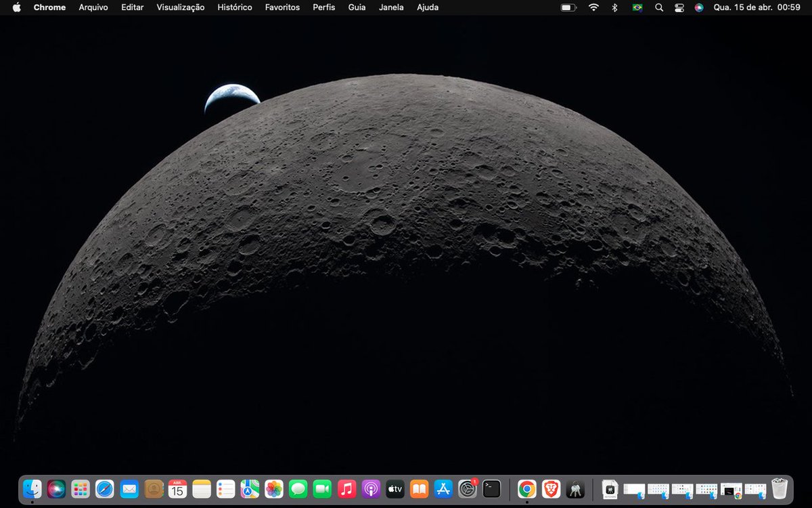Activate Siri from the menu bar
812x508 pixels.
[x=699, y=7]
